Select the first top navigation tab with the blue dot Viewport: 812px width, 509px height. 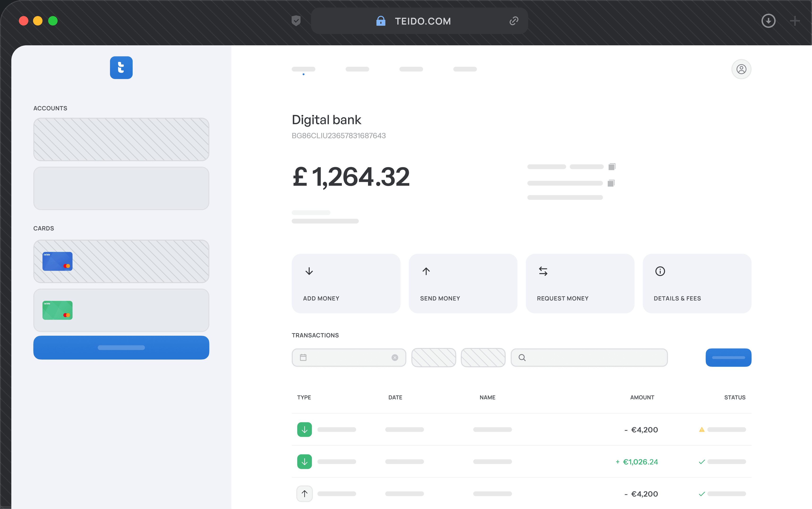pyautogui.click(x=304, y=69)
